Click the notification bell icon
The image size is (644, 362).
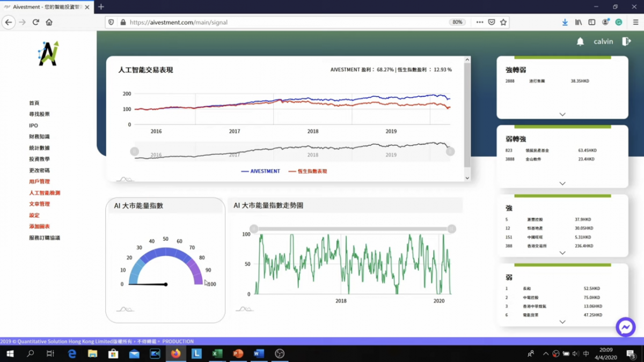coord(580,42)
